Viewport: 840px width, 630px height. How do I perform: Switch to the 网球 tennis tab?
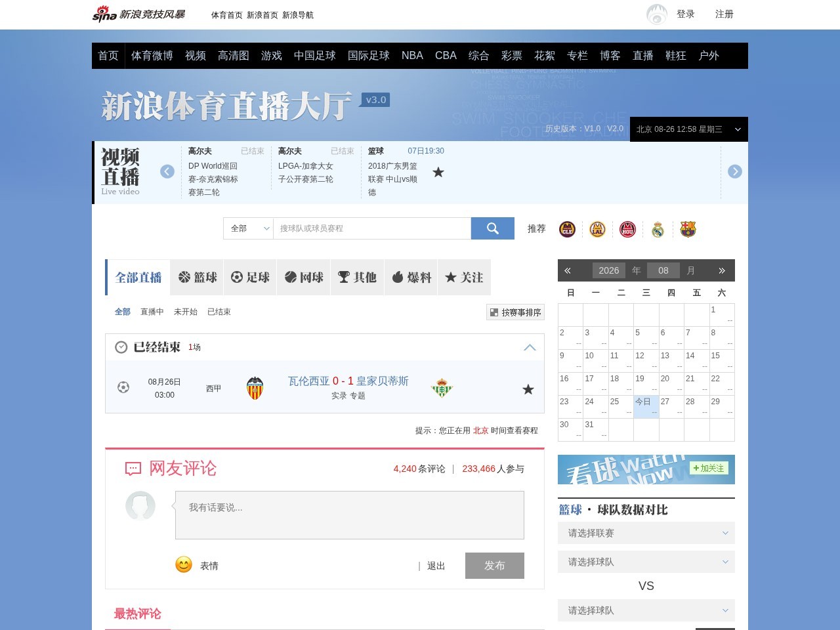click(x=304, y=278)
